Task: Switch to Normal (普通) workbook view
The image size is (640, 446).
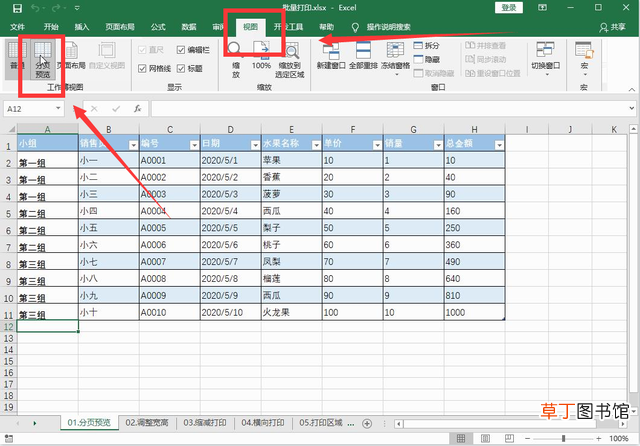Action: pos(17,60)
